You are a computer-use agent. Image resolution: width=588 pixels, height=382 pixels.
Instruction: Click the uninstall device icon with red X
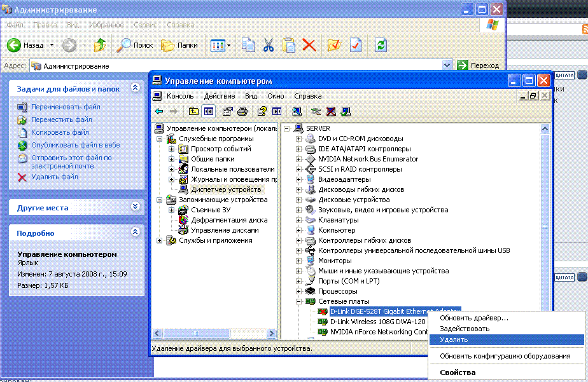pos(331,111)
